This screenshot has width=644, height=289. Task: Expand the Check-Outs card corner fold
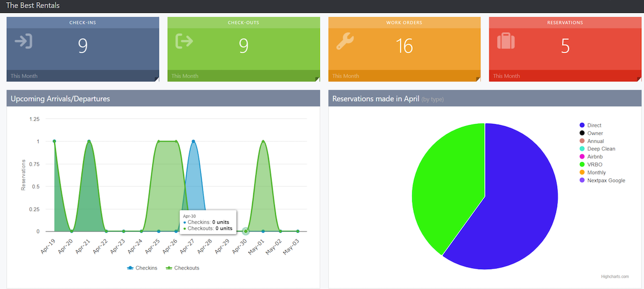click(x=318, y=79)
